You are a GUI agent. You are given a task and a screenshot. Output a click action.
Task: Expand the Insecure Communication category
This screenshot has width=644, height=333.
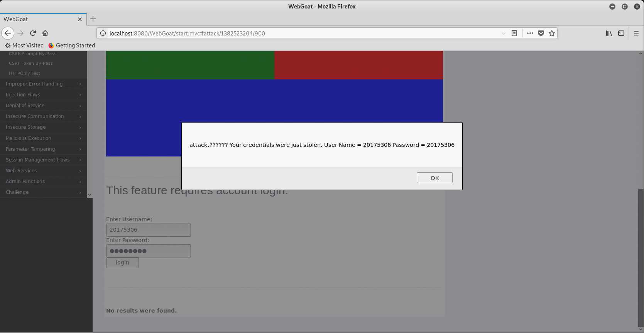click(43, 116)
